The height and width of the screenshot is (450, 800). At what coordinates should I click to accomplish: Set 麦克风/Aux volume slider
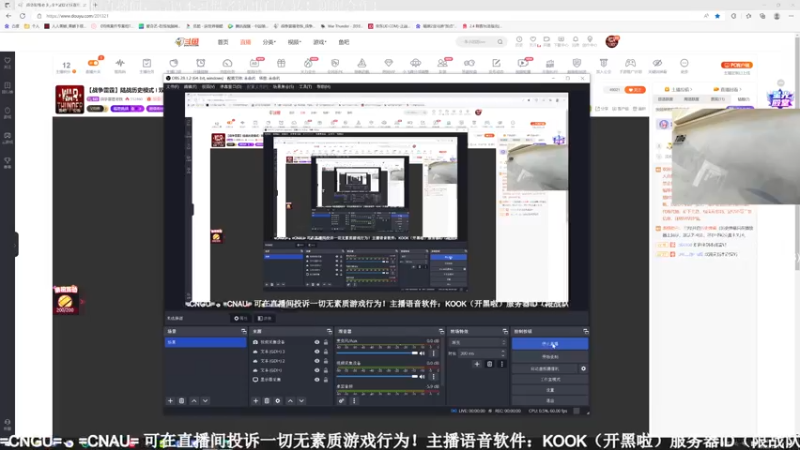pos(377,353)
